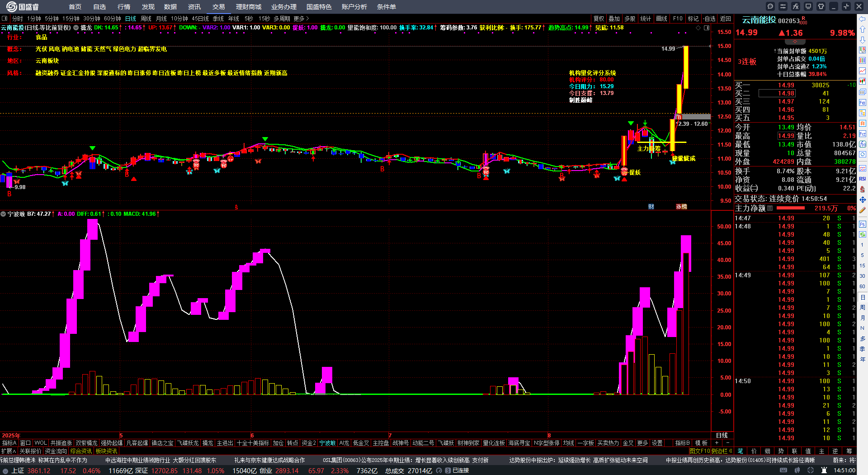Click the blue move cross-arrows icon in sidebar
The width and height of the screenshot is (868, 475).
pos(863,199)
